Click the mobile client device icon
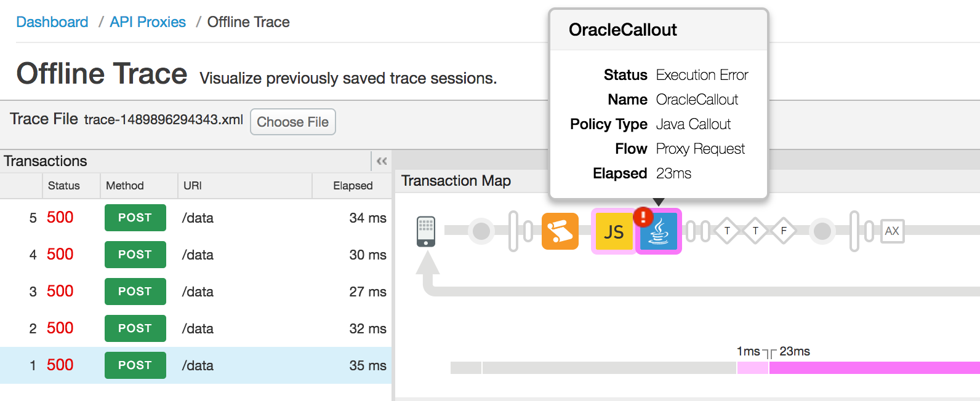The image size is (980, 401). point(426,231)
